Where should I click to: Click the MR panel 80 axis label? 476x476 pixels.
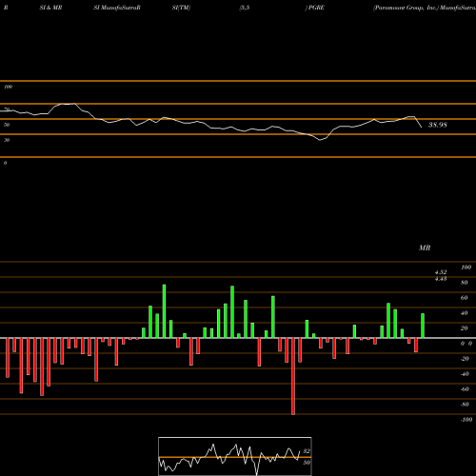click(465, 283)
